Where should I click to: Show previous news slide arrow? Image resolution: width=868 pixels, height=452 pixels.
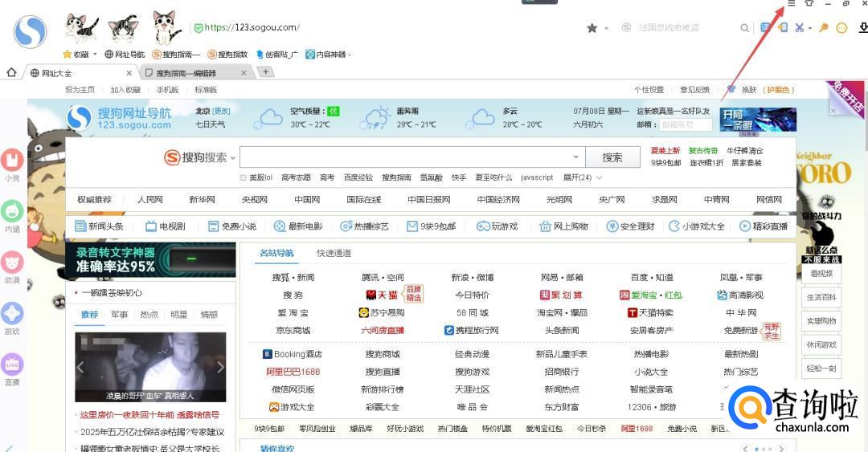coord(80,367)
